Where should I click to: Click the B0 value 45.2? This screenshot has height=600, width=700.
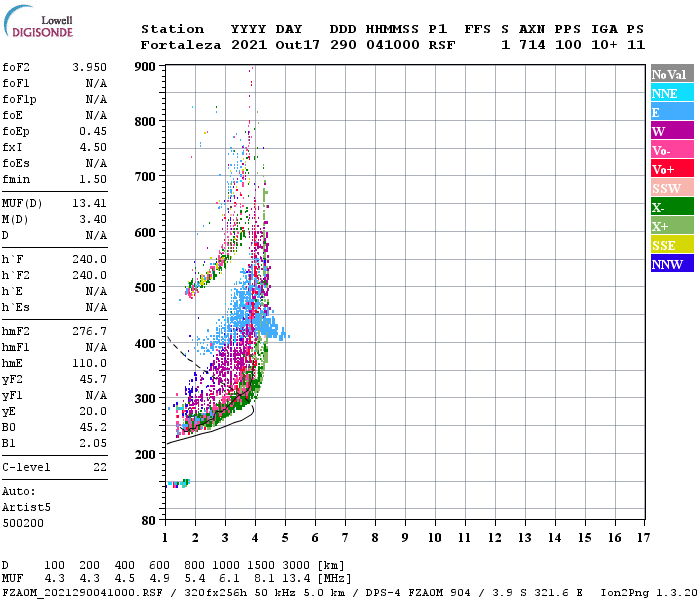[x=93, y=427]
